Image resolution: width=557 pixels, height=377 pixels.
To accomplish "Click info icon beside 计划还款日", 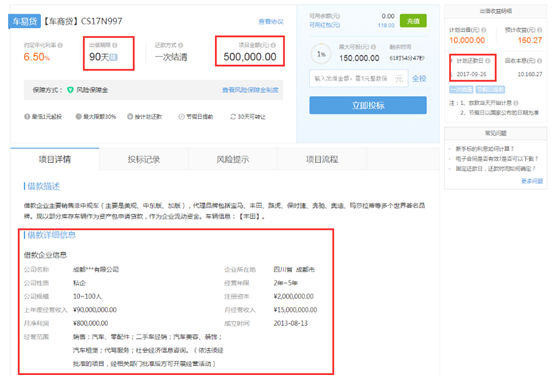I will tap(488, 61).
